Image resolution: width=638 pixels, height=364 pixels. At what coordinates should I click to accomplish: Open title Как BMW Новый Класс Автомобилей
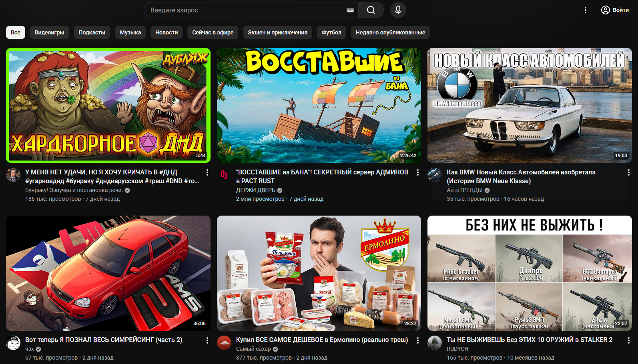(521, 176)
